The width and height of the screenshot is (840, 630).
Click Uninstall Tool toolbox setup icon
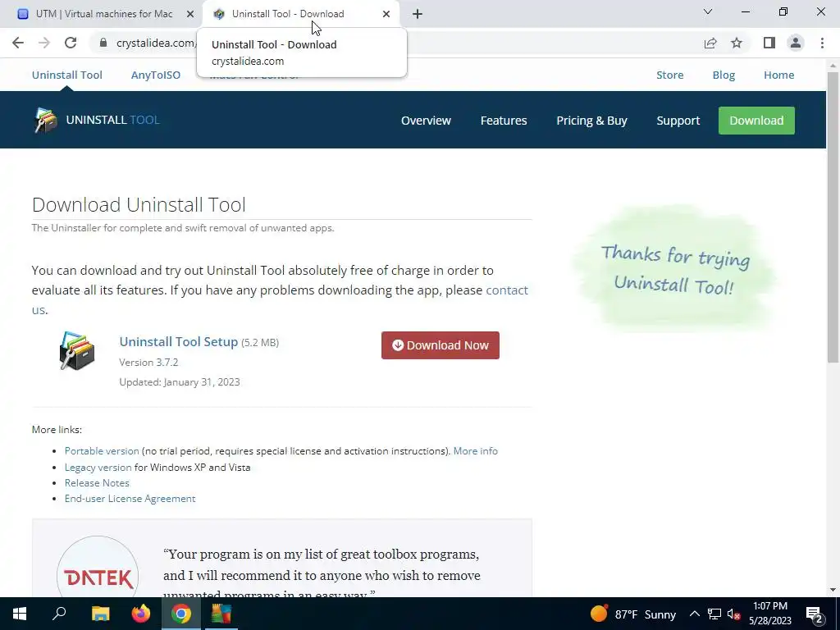coord(77,351)
